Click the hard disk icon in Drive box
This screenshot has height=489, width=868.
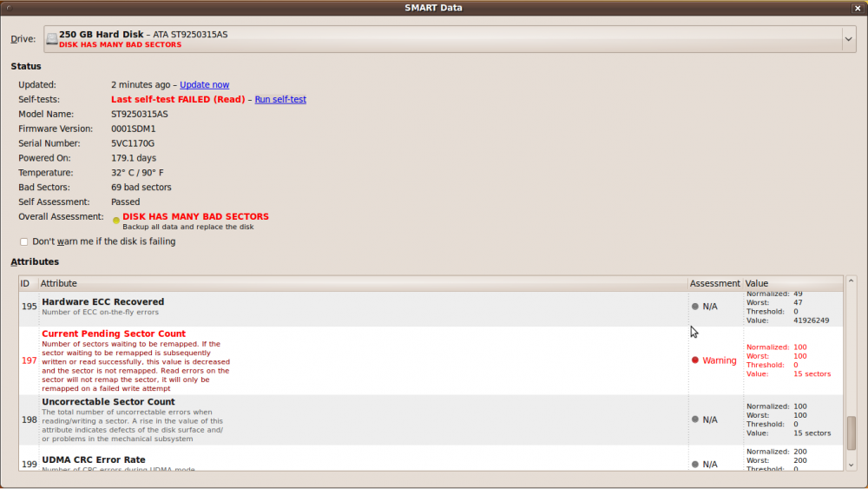click(51, 39)
